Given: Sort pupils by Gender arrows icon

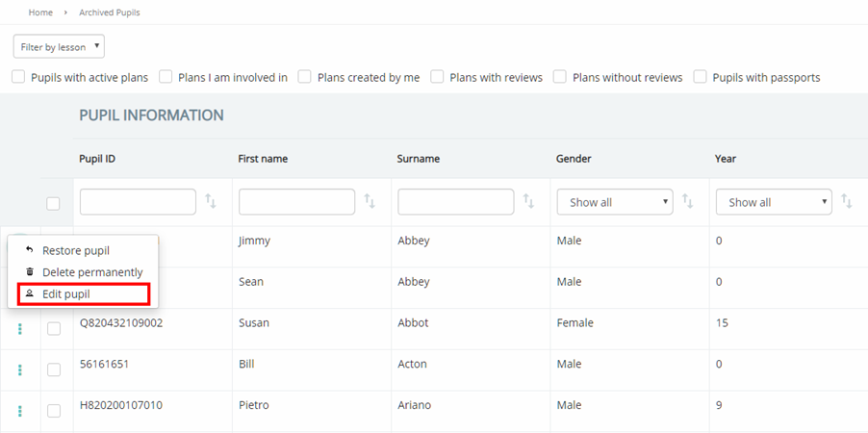Looking at the screenshot, I should (x=687, y=201).
